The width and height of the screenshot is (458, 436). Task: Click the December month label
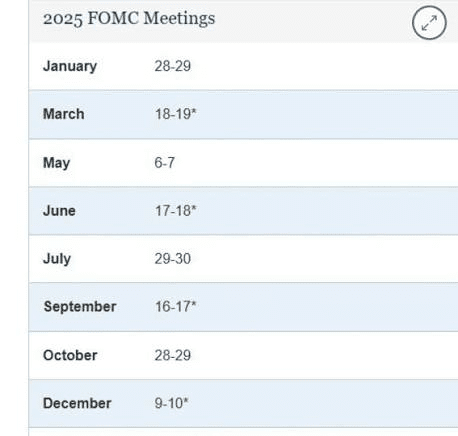(77, 403)
